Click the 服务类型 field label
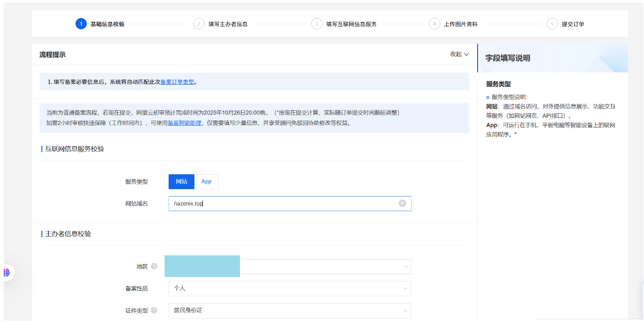The width and height of the screenshot is (644, 323). point(137,182)
